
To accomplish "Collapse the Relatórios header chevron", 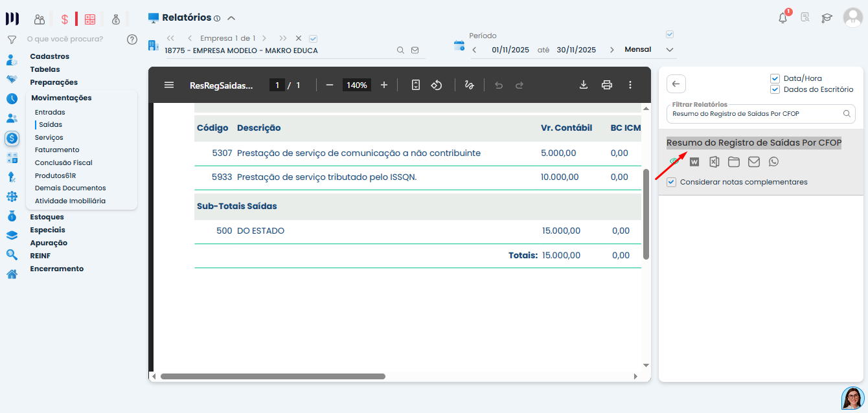I will (x=231, y=18).
